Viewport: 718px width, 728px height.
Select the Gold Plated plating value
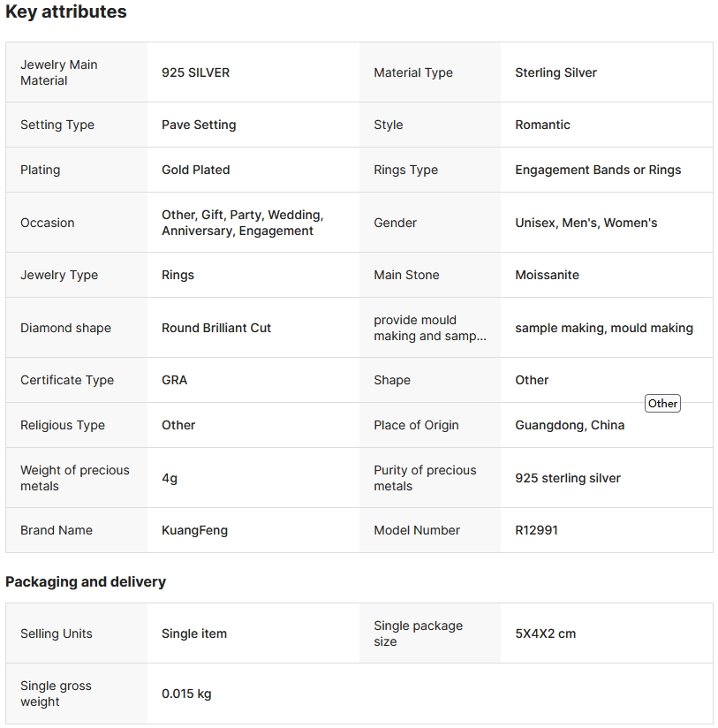195,170
